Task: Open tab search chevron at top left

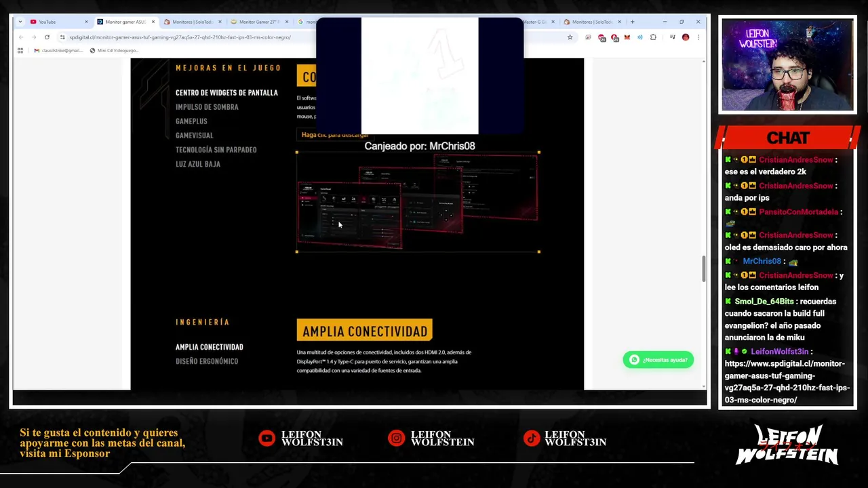Action: (x=20, y=22)
